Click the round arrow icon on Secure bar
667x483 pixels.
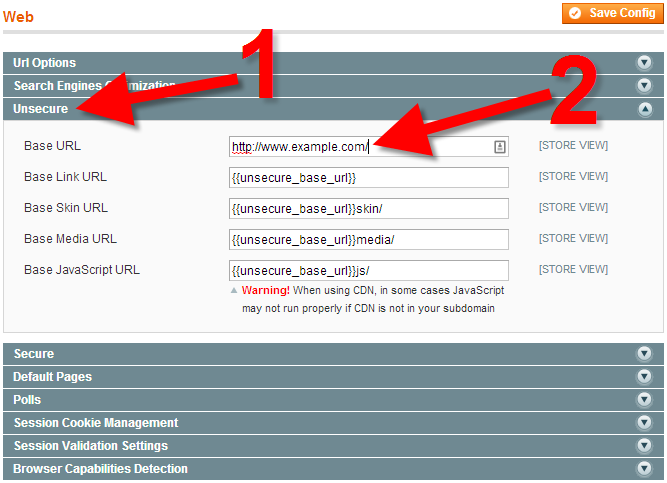click(x=645, y=354)
